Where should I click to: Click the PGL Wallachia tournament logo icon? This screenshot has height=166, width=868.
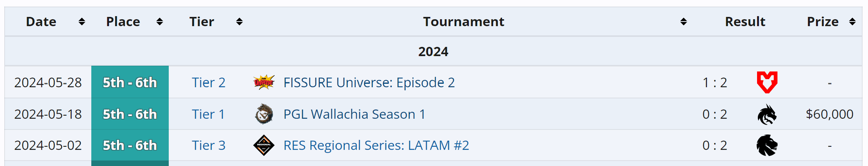[x=264, y=114]
